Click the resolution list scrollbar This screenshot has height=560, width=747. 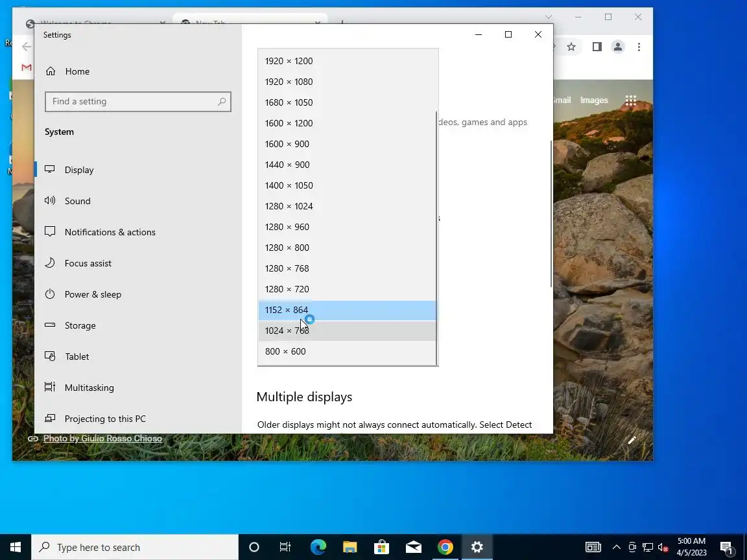[437, 238]
